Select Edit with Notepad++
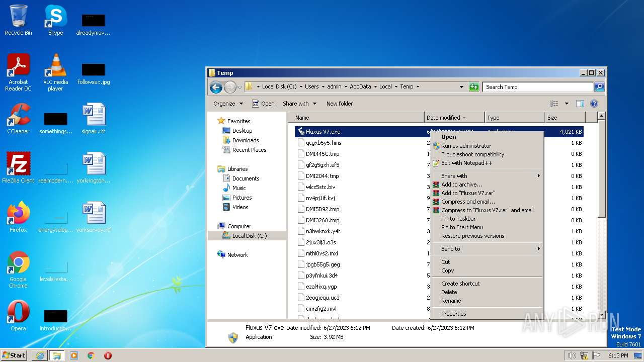 [487, 163]
